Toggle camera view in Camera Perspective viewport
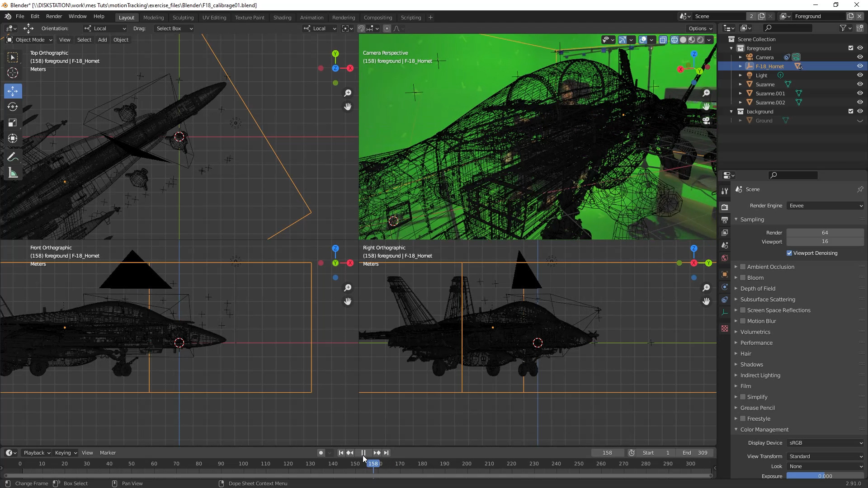The height and width of the screenshot is (488, 868). pos(706,121)
